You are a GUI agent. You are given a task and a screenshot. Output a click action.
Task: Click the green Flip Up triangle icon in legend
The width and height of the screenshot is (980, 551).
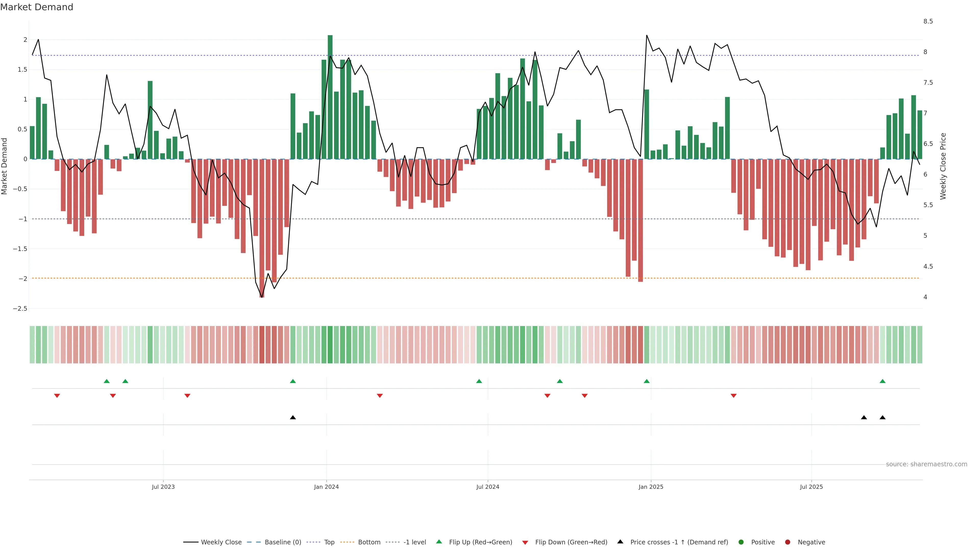click(439, 542)
